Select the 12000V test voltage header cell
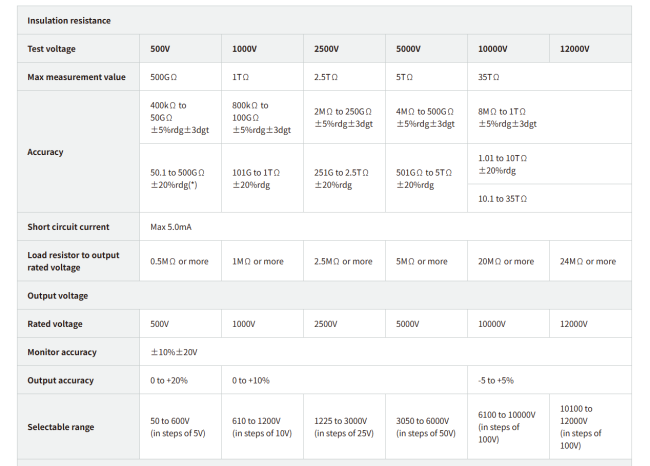 pos(590,49)
